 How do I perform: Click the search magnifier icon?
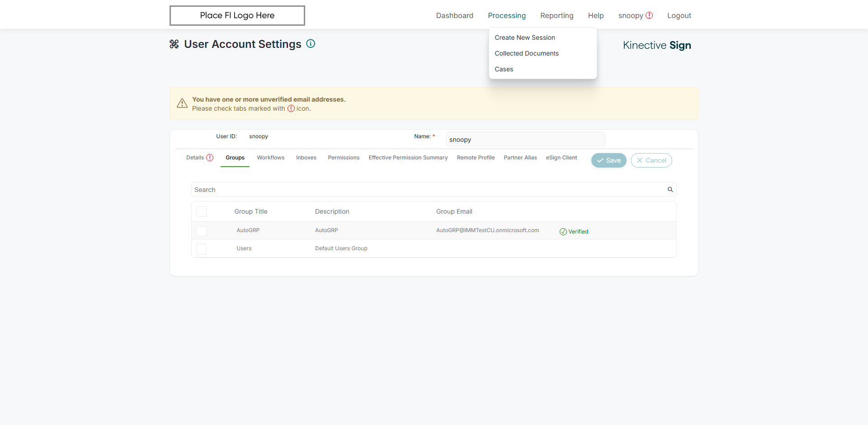click(x=670, y=190)
